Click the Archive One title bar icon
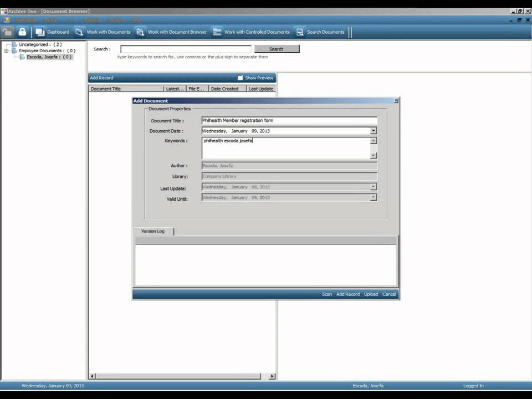This screenshot has width=532, height=399. (4, 11)
